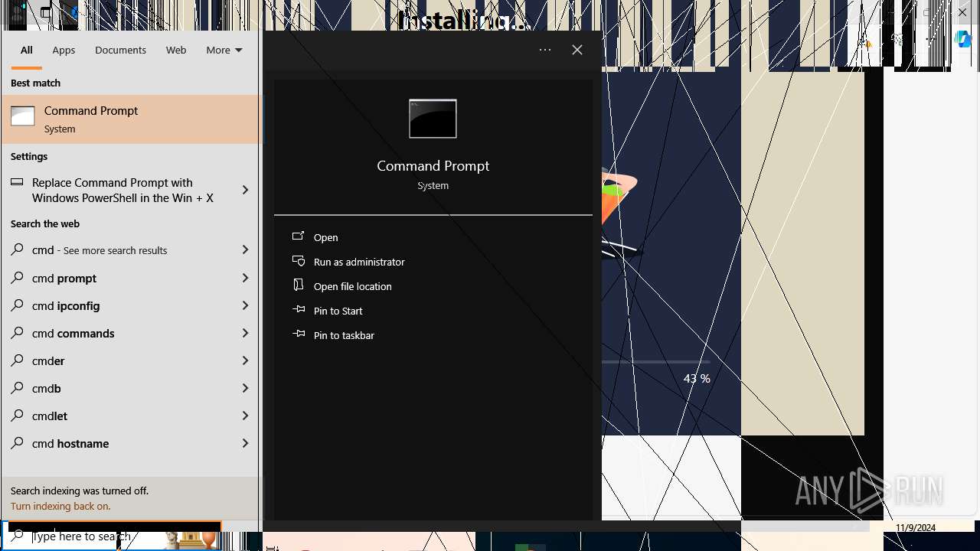Viewport: 980px width, 551px height.
Task: Expand the 'cmder' suggestion chevron
Action: point(245,360)
